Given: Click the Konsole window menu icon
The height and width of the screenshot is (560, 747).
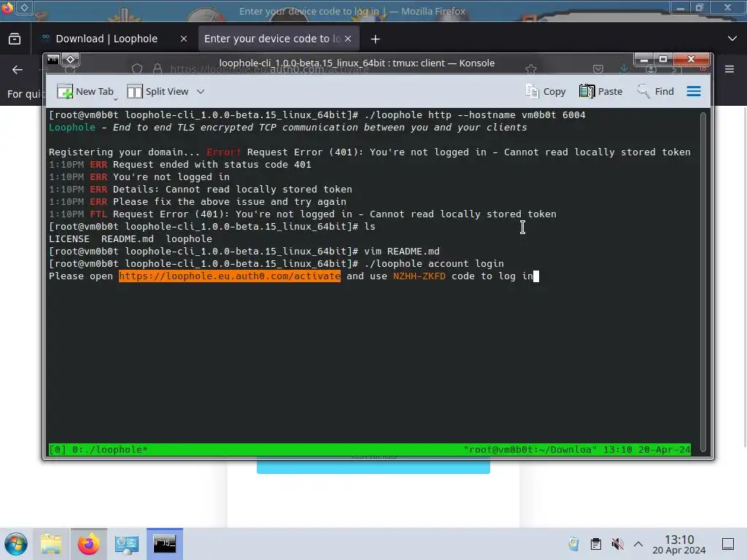Looking at the screenshot, I should pyautogui.click(x=53, y=60).
